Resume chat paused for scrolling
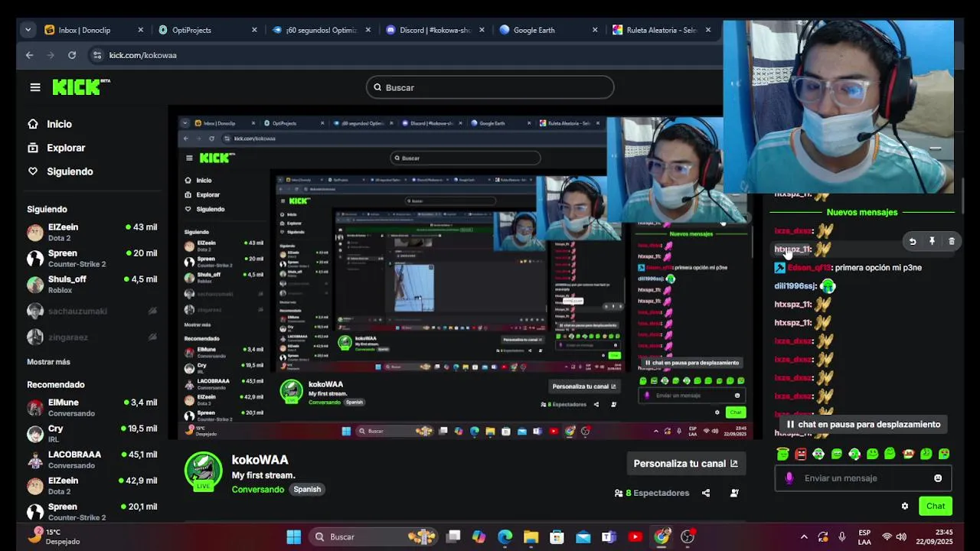 click(862, 424)
